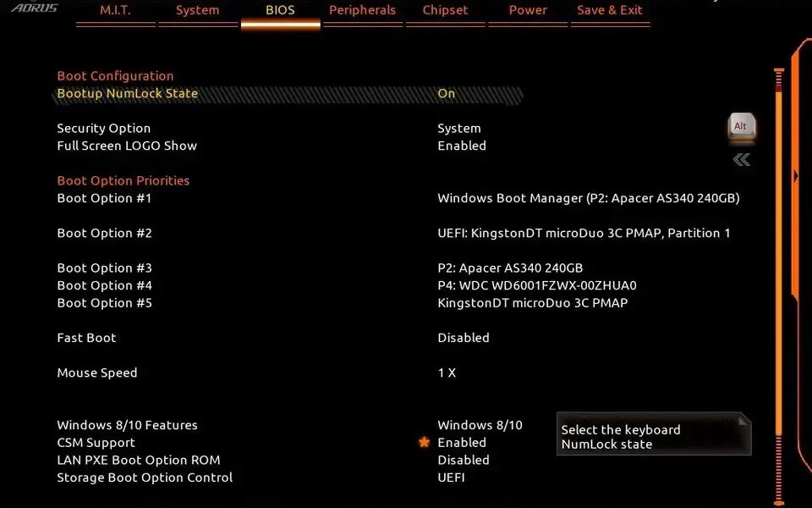The width and height of the screenshot is (812, 508).
Task: Change Windows 8/10 Features value
Action: pos(480,425)
